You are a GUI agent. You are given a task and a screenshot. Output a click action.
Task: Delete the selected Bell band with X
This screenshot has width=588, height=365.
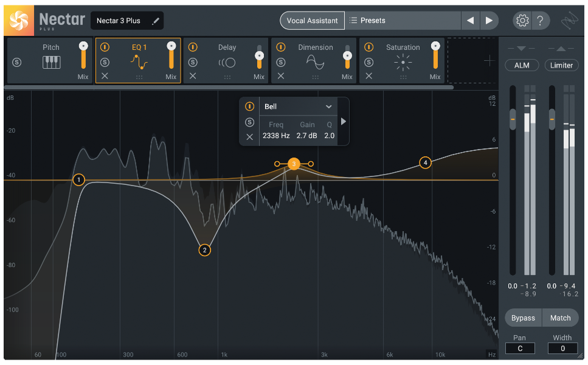pos(250,137)
